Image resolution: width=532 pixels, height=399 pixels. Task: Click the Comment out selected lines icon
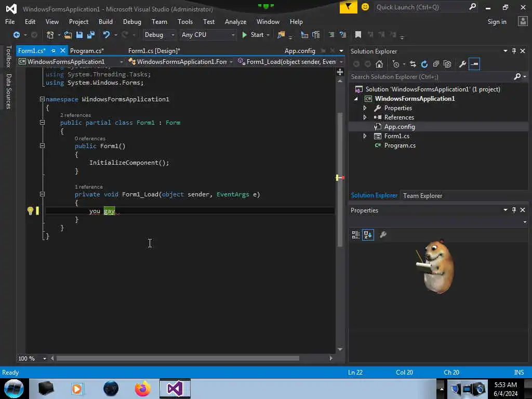[331, 35]
